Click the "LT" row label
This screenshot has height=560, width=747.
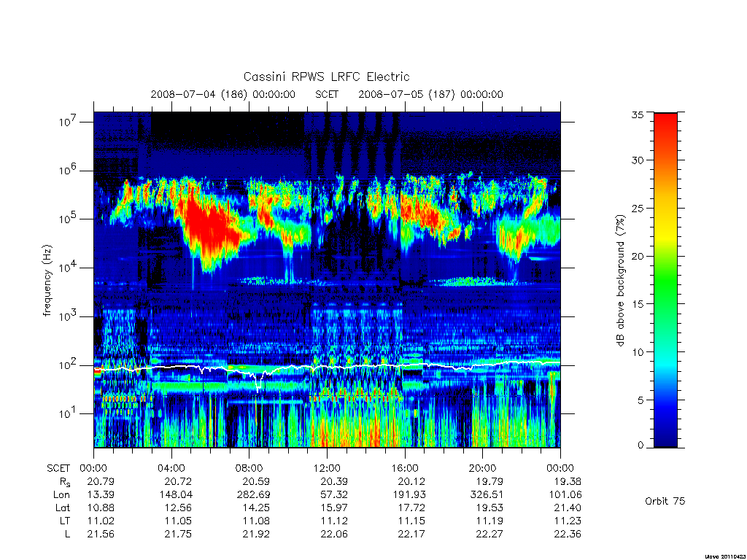coord(64,521)
